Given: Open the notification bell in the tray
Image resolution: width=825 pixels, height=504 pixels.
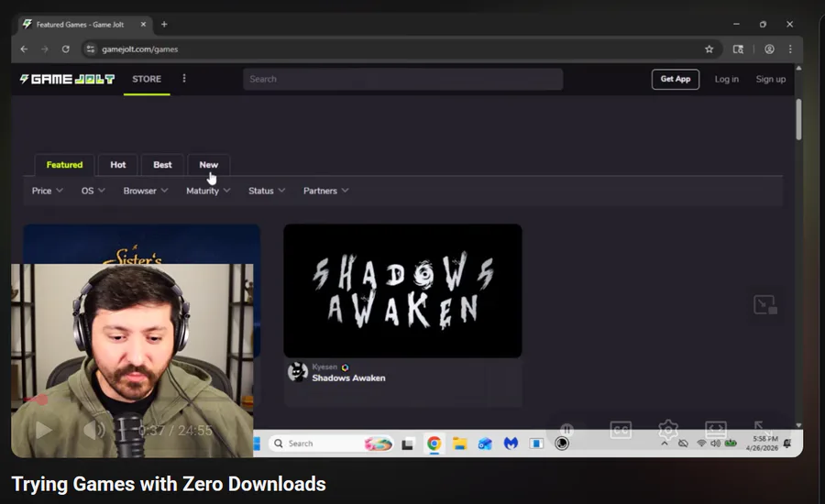Looking at the screenshot, I should (787, 444).
